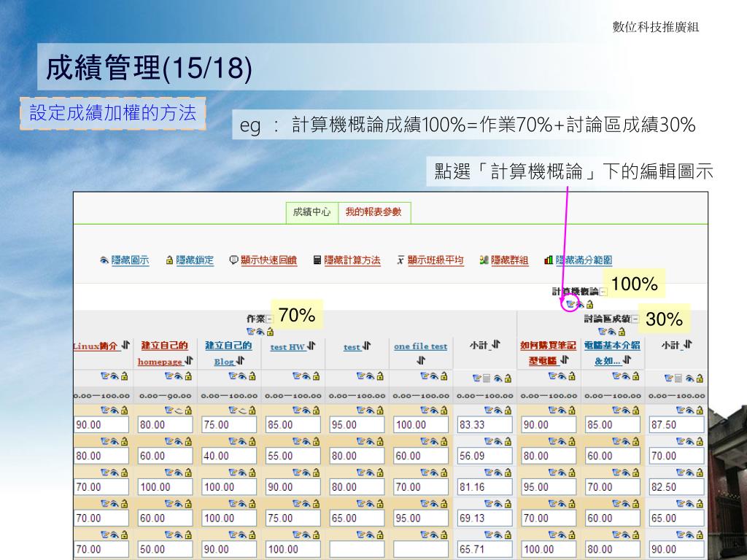Toggle visibility eye under 作業 category

click(x=260, y=332)
